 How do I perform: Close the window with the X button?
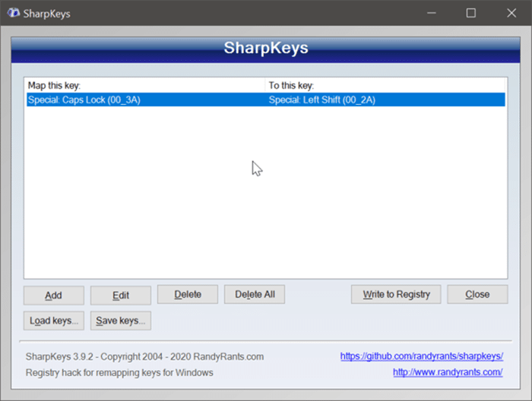[511, 13]
